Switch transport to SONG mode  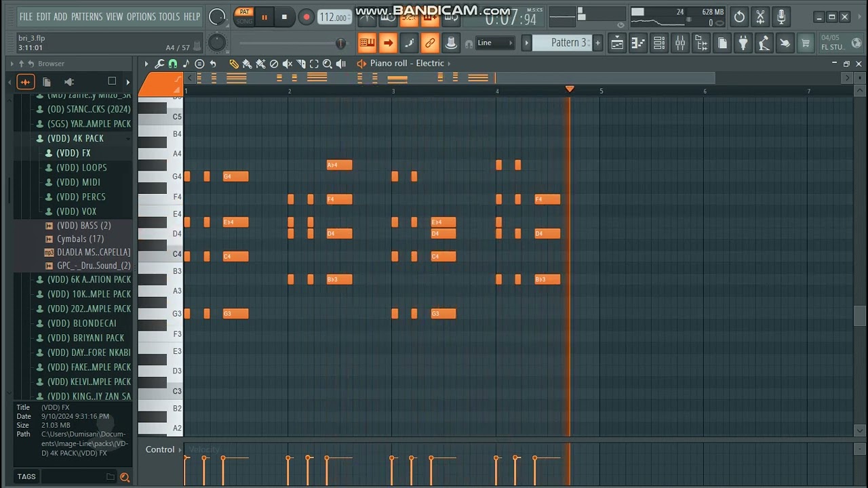244,22
